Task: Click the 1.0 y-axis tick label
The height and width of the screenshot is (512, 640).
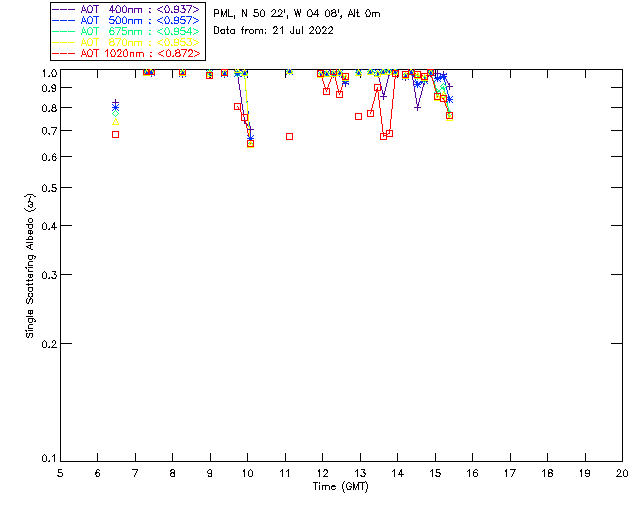Action: [x=49, y=73]
